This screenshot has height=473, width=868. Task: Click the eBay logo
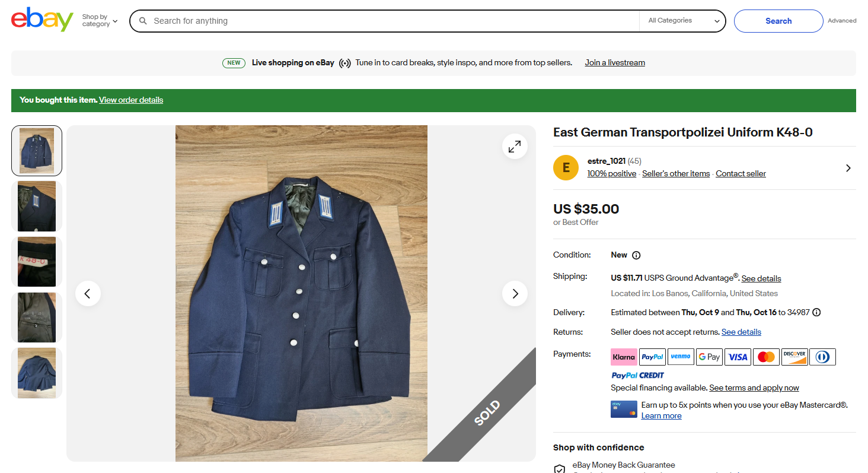(42, 20)
